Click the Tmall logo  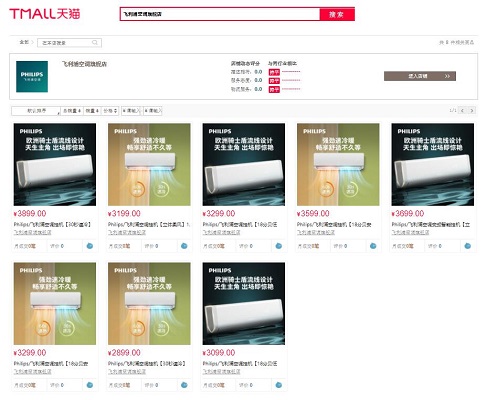pos(45,14)
